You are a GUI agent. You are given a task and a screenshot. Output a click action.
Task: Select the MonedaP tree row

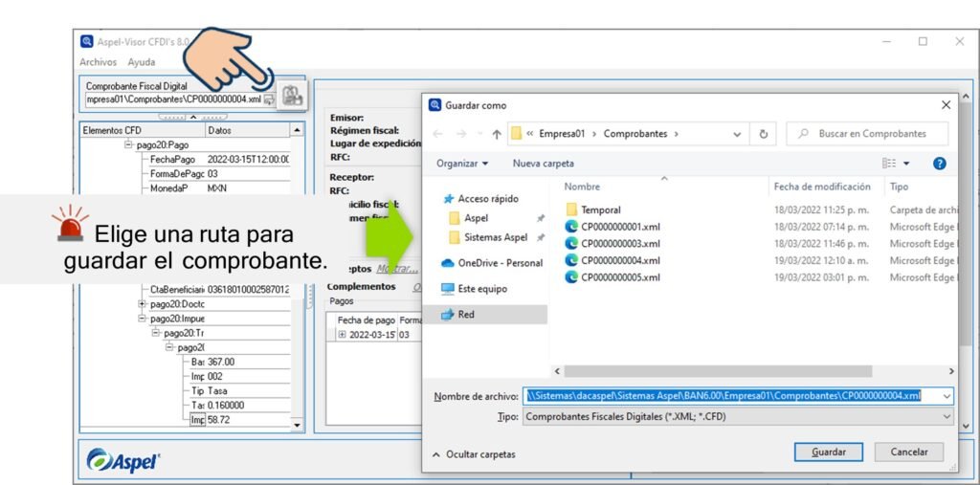(217, 188)
